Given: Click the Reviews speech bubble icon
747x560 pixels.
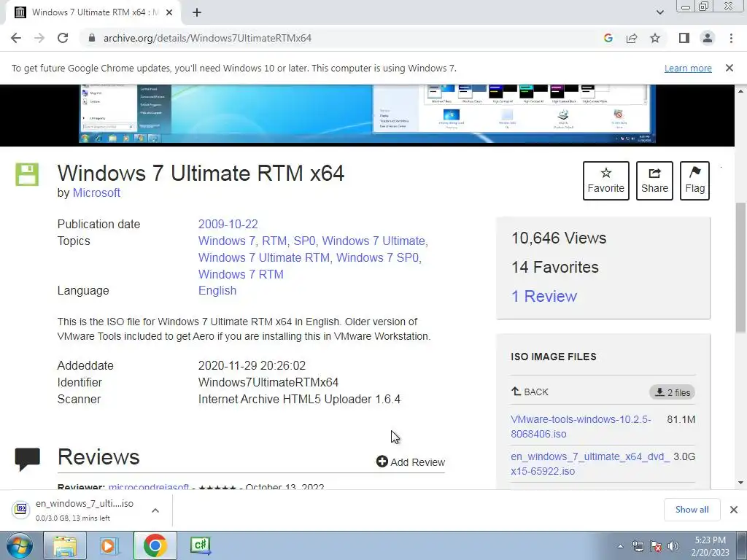Looking at the screenshot, I should [x=28, y=459].
